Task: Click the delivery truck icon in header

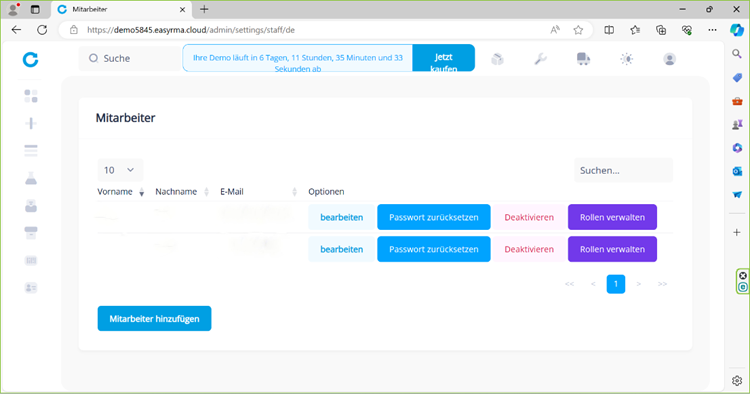Action: click(583, 59)
